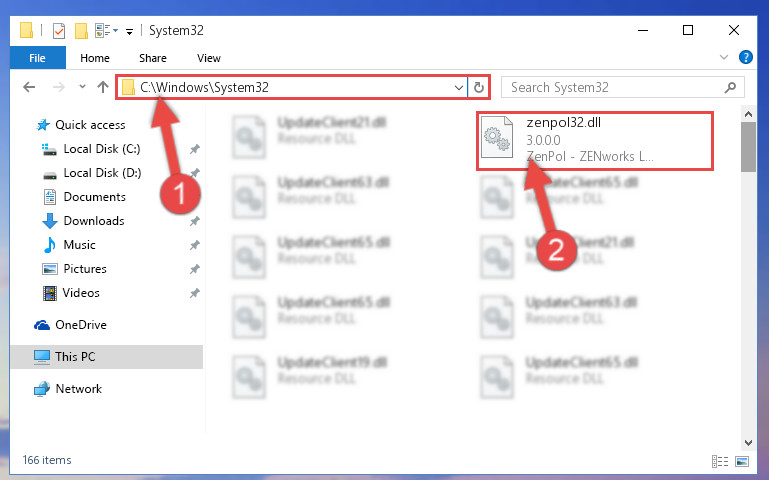Click the Back navigation arrow
The image size is (769, 480).
pos(29,87)
